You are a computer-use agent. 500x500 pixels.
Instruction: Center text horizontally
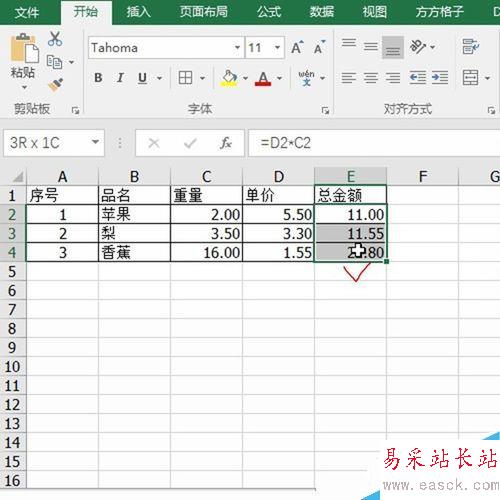(x=371, y=78)
